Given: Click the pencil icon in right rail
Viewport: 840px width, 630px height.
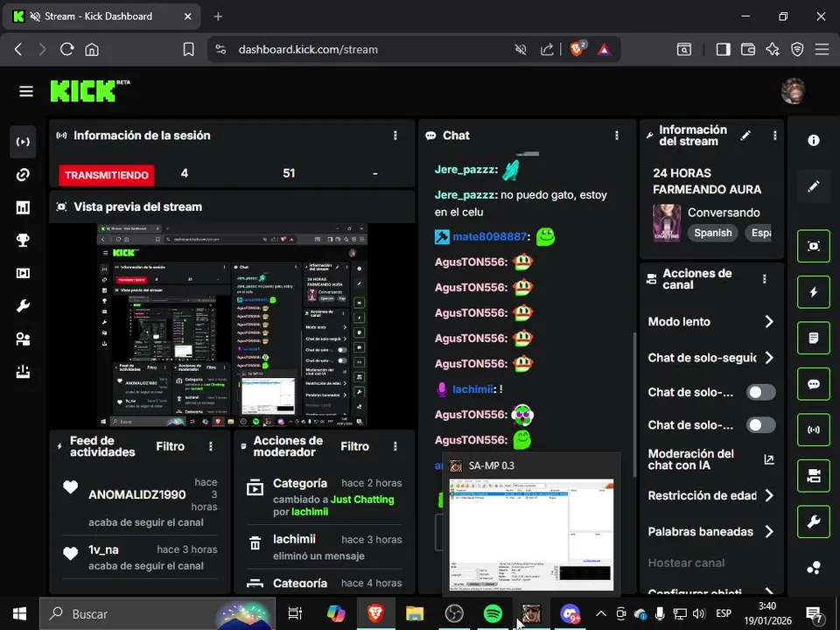Looking at the screenshot, I should (813, 185).
